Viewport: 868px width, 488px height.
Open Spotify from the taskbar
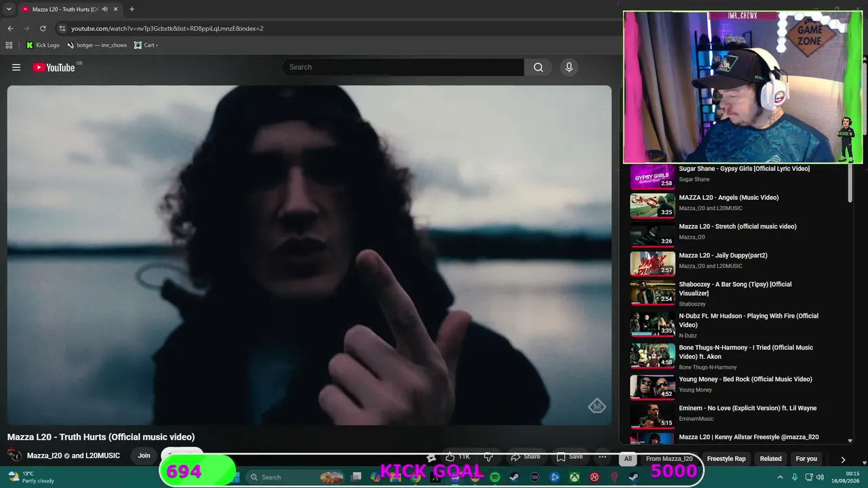495,477
